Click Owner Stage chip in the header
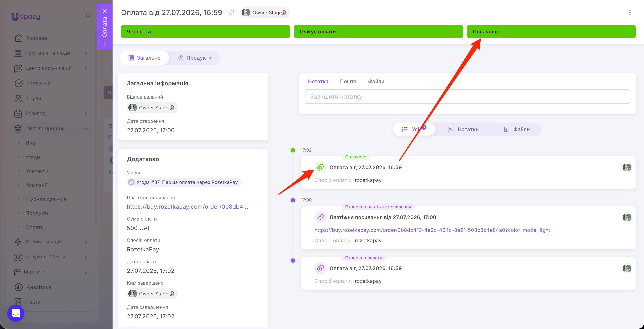The height and width of the screenshot is (329, 644). [265, 13]
